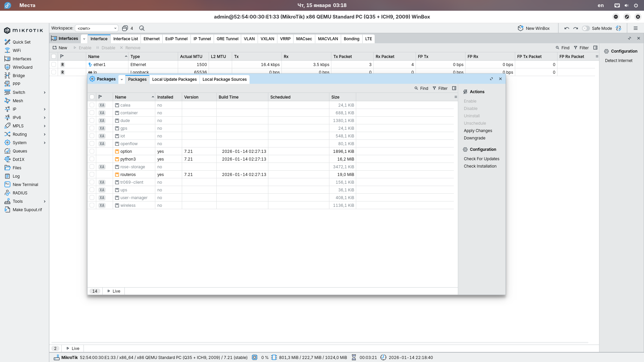Open the Workspace dropdown

(x=97, y=28)
